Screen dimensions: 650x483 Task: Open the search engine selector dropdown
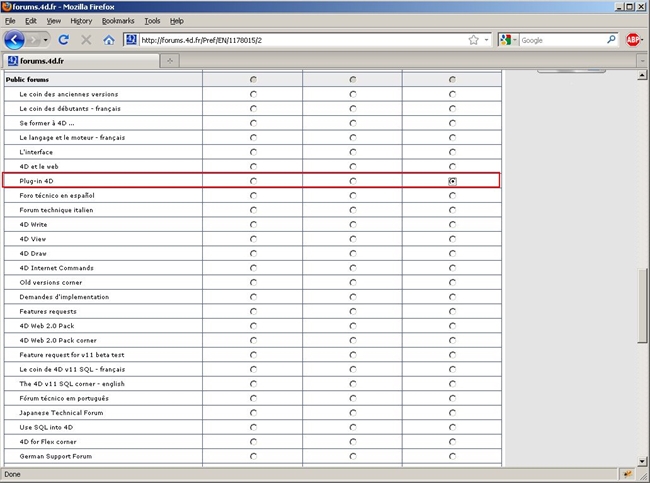(508, 40)
